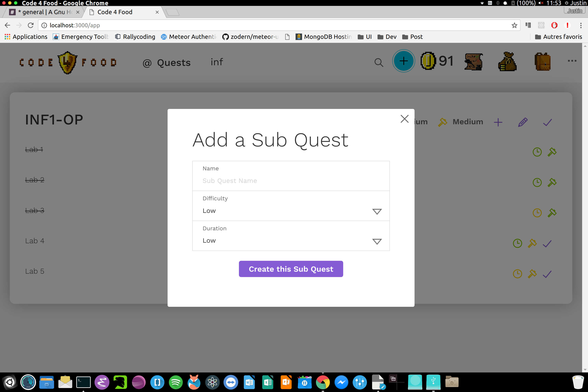Check off the INF1-OP quest
The width and height of the screenshot is (588, 392).
pos(547,122)
